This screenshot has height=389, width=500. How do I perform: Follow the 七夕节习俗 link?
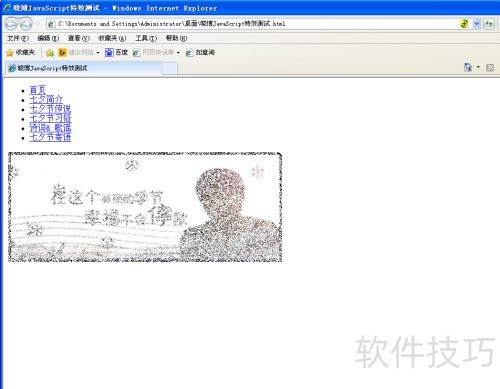coord(50,118)
